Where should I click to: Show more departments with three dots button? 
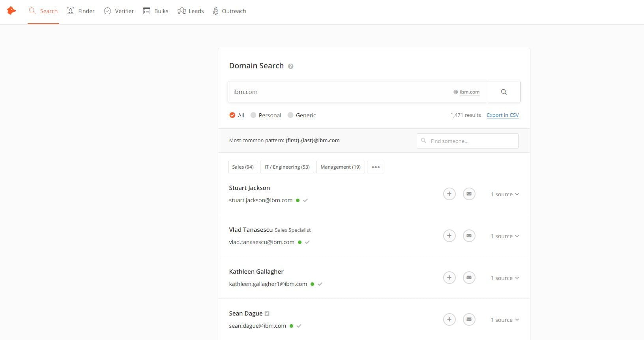(x=376, y=167)
